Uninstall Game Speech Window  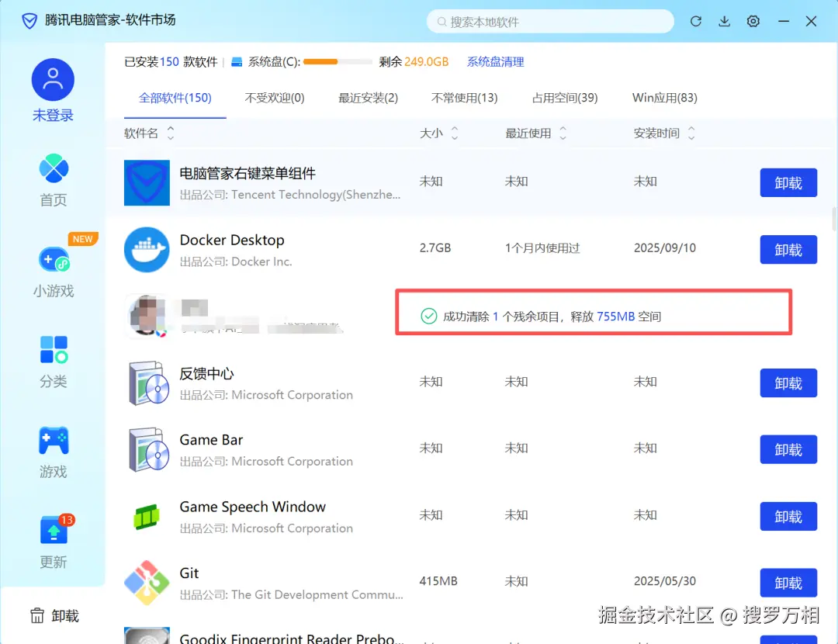788,516
